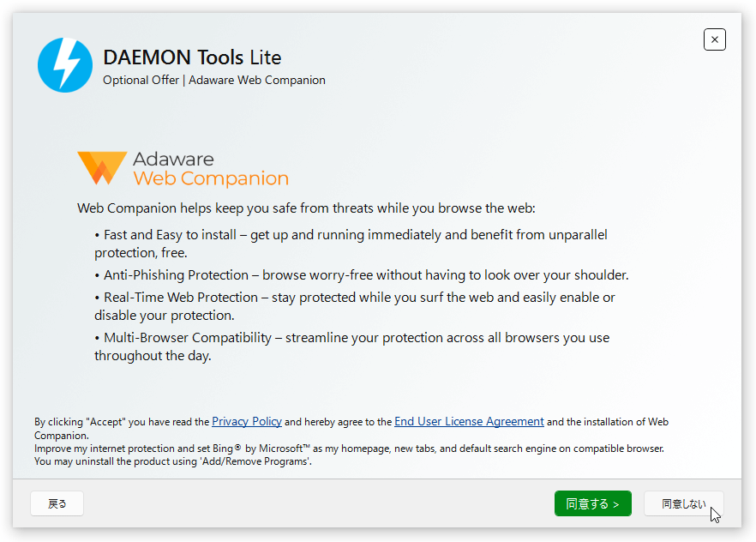Image resolution: width=756 pixels, height=542 pixels.
Task: Open the Privacy Policy link
Action: (246, 421)
